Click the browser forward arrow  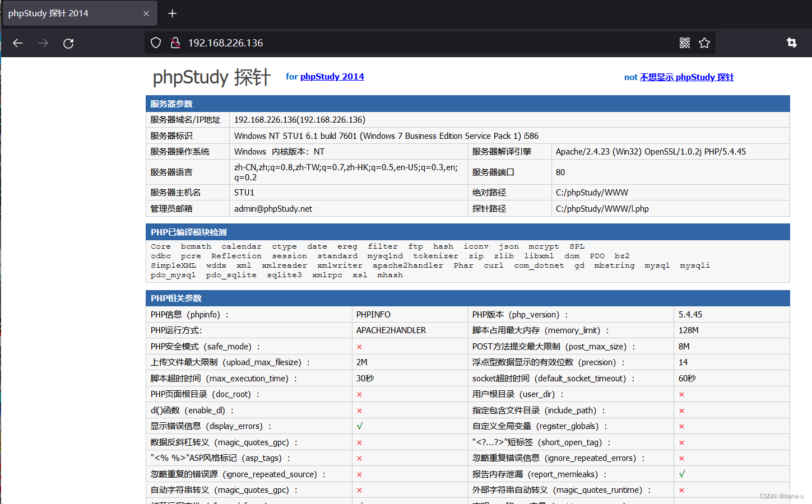click(43, 43)
